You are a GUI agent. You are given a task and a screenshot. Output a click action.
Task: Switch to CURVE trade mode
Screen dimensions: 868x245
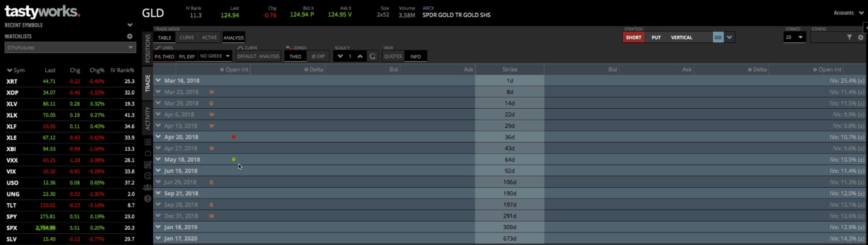pyautogui.click(x=187, y=37)
